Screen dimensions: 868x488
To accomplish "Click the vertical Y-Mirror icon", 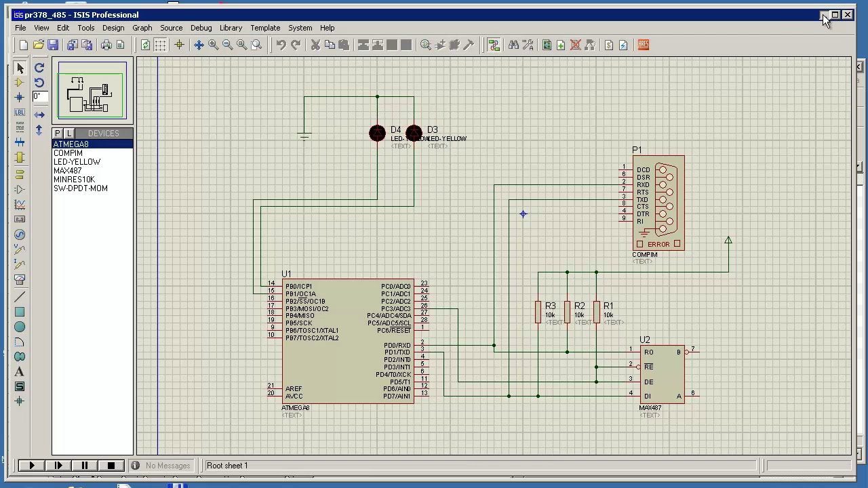I will tap(39, 129).
